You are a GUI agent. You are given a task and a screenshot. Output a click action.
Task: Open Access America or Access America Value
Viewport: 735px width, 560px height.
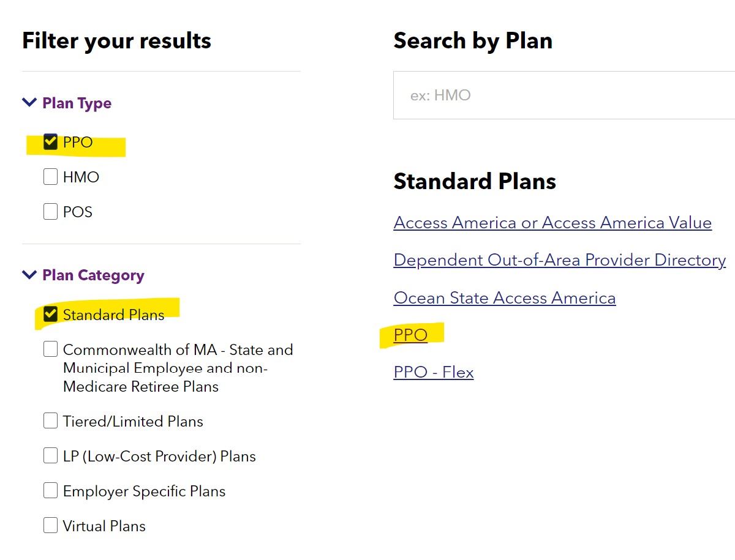pyautogui.click(x=552, y=223)
